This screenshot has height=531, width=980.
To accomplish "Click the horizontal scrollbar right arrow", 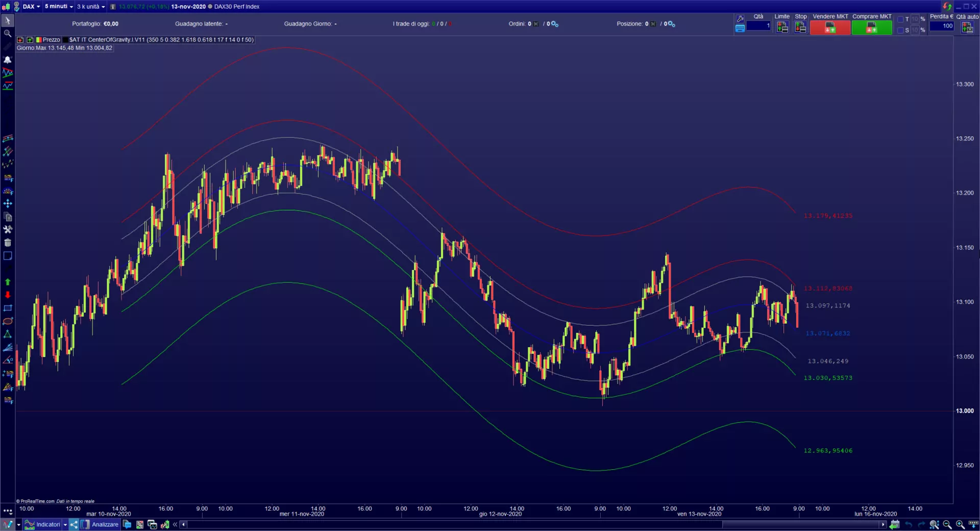I will 883,524.
